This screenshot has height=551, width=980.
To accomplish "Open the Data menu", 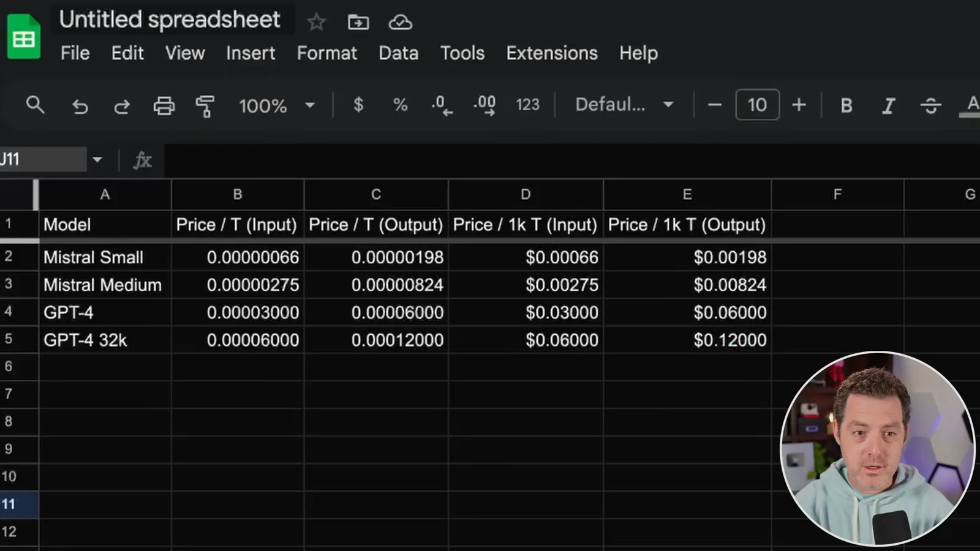I will pyautogui.click(x=398, y=53).
